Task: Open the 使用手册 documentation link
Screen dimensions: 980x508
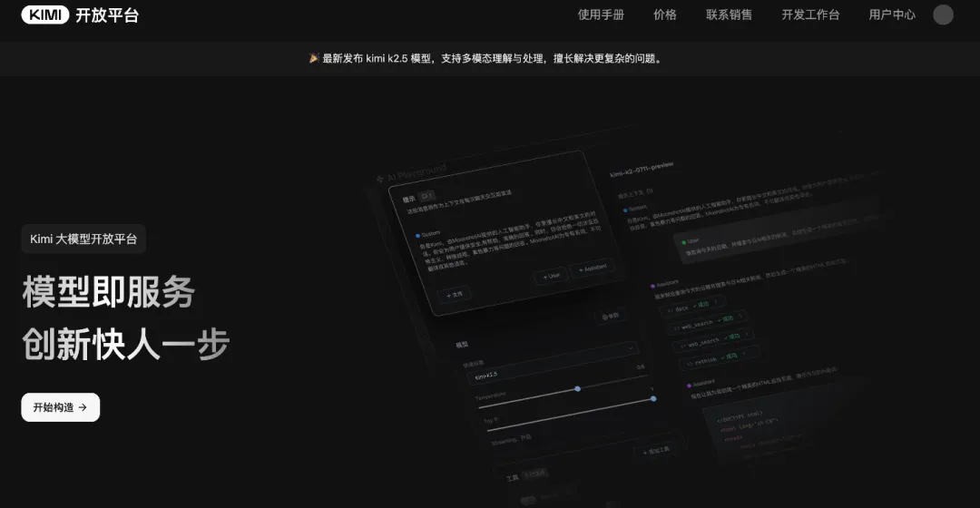Action: point(601,15)
